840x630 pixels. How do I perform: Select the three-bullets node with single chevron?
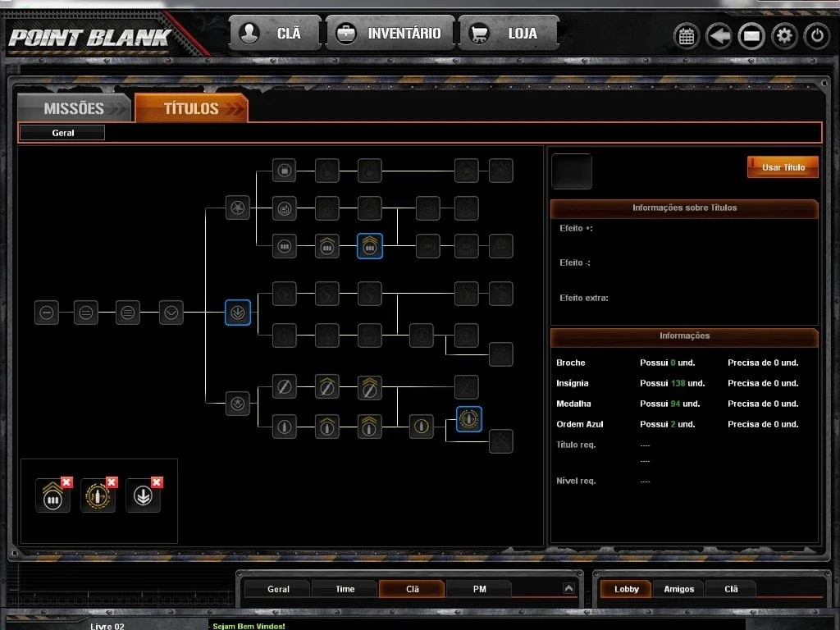tap(326, 246)
